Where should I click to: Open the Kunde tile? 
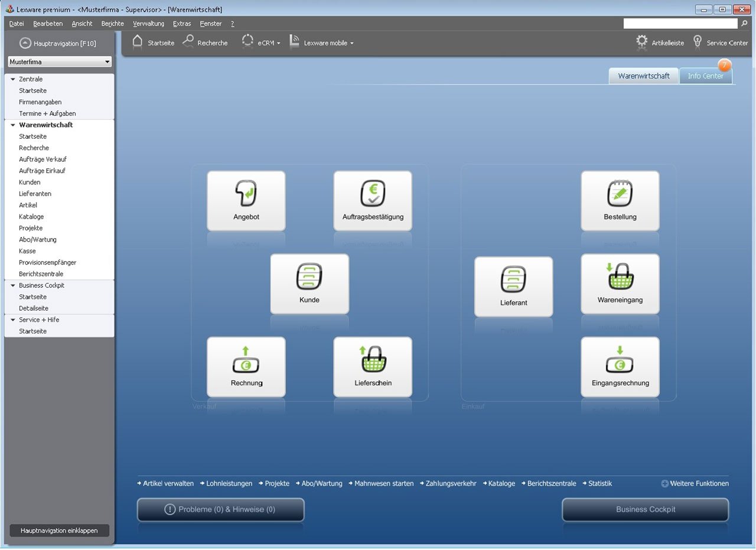(x=309, y=284)
